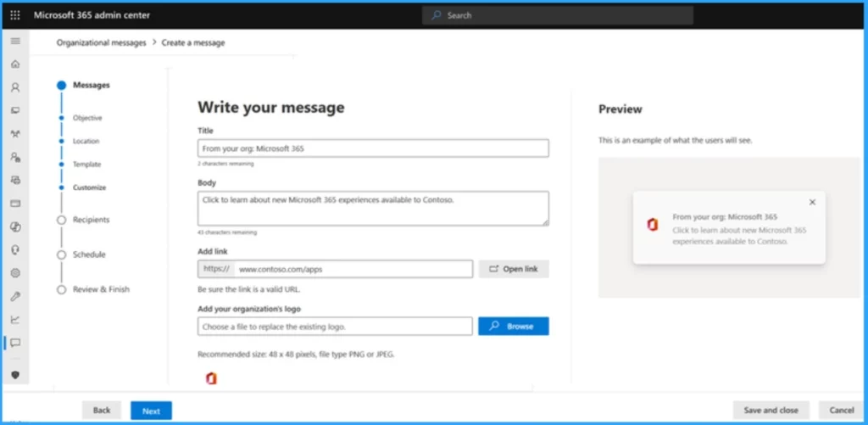The width and height of the screenshot is (868, 425).
Task: Open Roles icon with person and lock
Action: (x=15, y=157)
